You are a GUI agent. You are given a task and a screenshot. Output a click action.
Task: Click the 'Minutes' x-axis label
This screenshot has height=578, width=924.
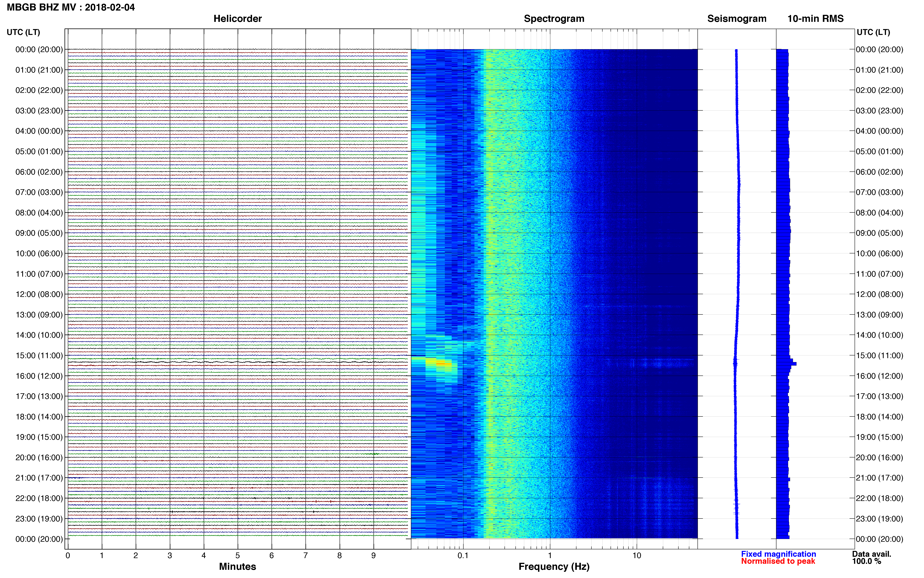pos(237,566)
